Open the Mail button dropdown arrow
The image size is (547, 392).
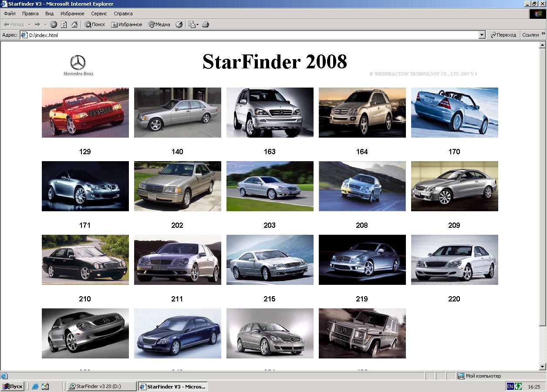pyautogui.click(x=197, y=24)
